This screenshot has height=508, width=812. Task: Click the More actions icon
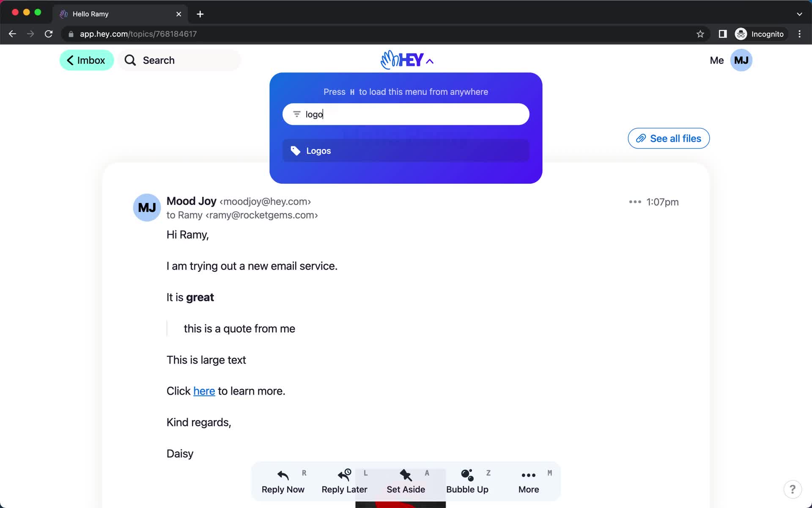click(x=634, y=202)
